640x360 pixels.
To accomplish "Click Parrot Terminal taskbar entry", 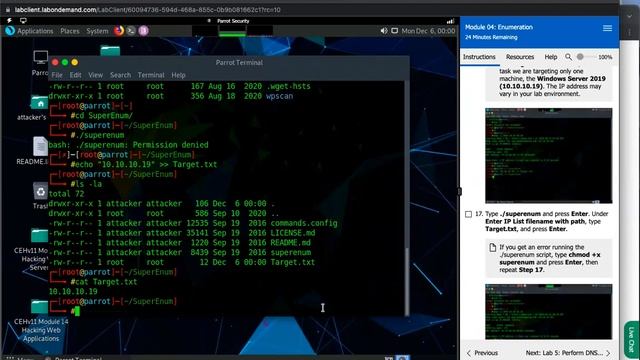I will 73,358.
